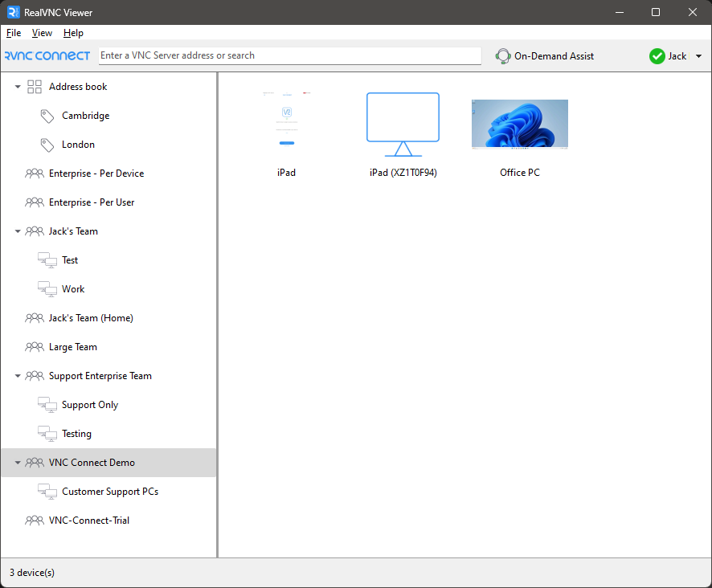This screenshot has height=588, width=712.
Task: Click the team icon beside Large Team
Action: click(x=35, y=347)
